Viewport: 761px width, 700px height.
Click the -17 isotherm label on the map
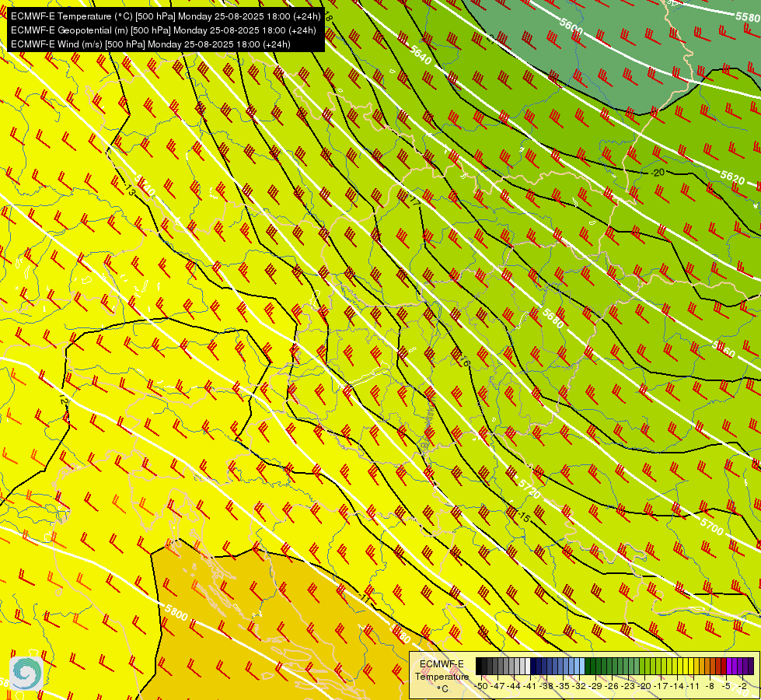(x=414, y=199)
